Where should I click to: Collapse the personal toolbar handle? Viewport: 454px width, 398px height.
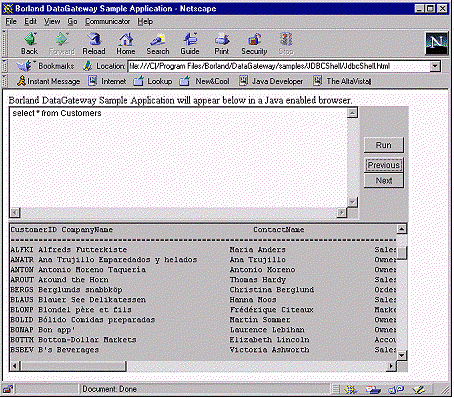(4, 81)
